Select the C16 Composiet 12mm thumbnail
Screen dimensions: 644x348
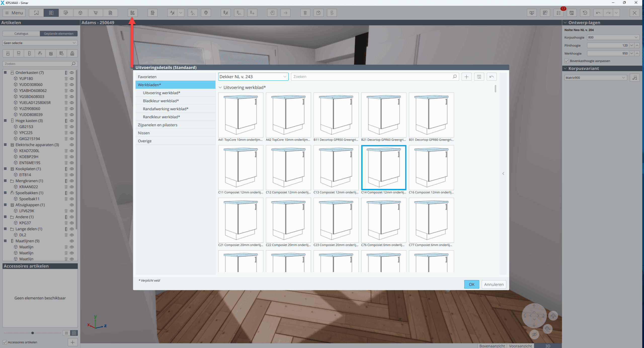(x=431, y=168)
